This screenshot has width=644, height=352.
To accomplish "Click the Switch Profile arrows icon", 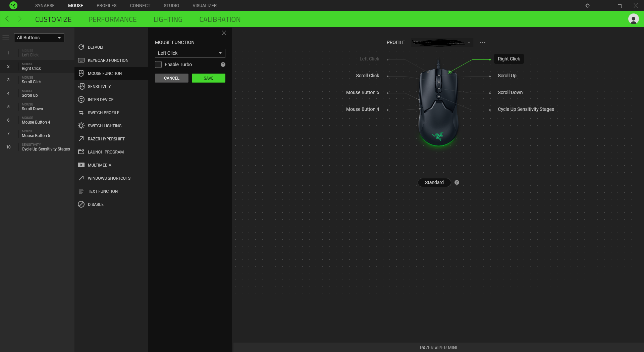I will [81, 113].
